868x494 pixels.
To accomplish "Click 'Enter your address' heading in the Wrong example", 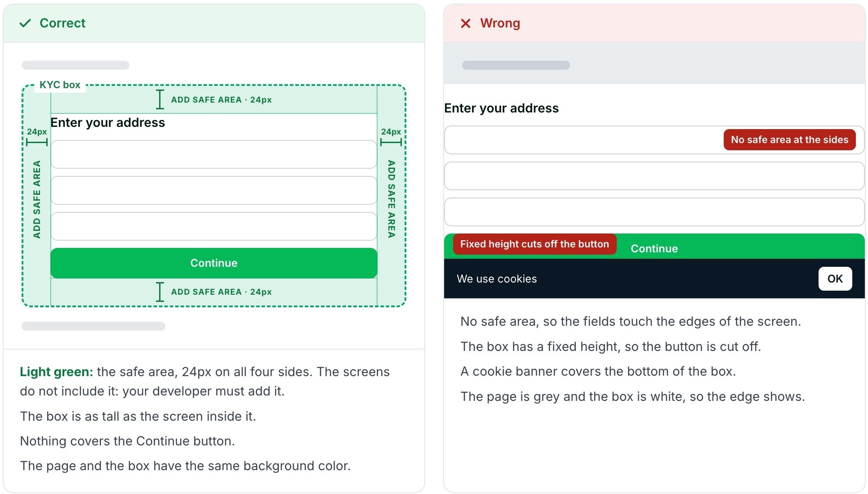I will pyautogui.click(x=501, y=108).
